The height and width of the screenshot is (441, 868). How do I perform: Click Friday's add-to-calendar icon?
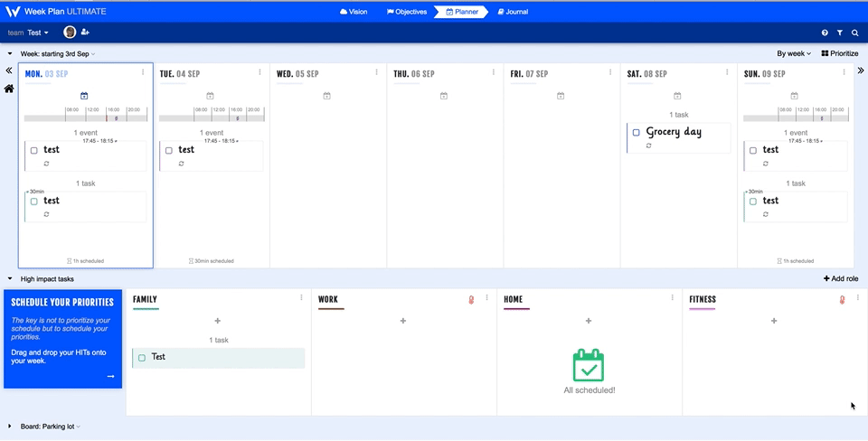tap(561, 96)
